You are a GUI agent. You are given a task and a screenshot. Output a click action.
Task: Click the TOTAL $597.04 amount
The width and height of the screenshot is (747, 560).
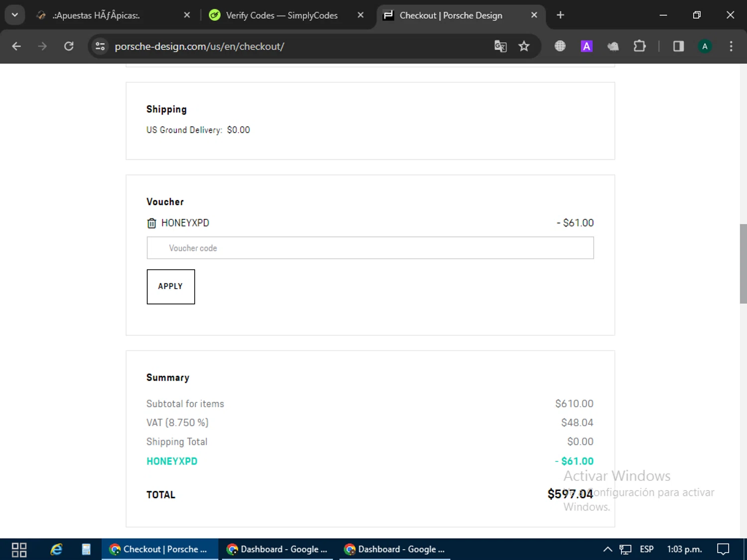pyautogui.click(x=570, y=494)
